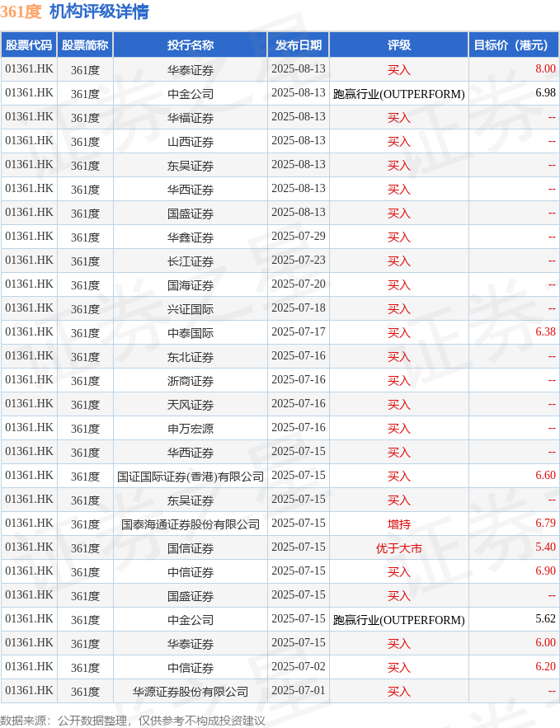
Task: Click the 华鑫证券 cell
Action: (x=191, y=237)
